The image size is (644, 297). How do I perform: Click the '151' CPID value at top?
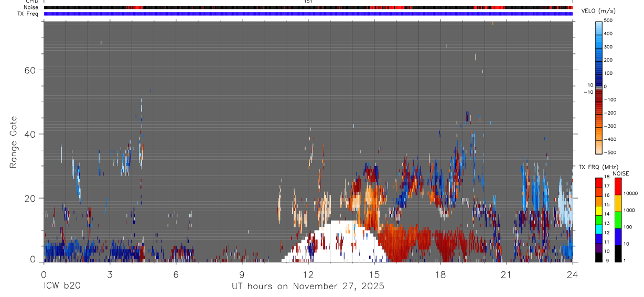(x=308, y=2)
